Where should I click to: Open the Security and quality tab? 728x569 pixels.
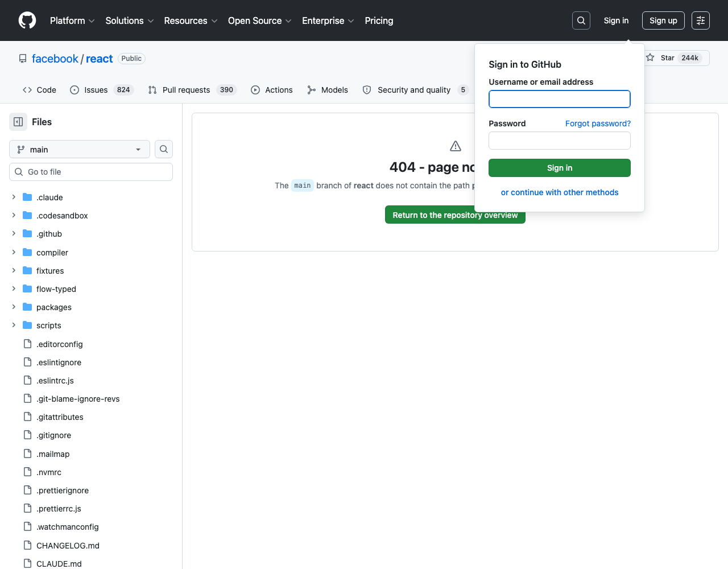click(x=415, y=90)
